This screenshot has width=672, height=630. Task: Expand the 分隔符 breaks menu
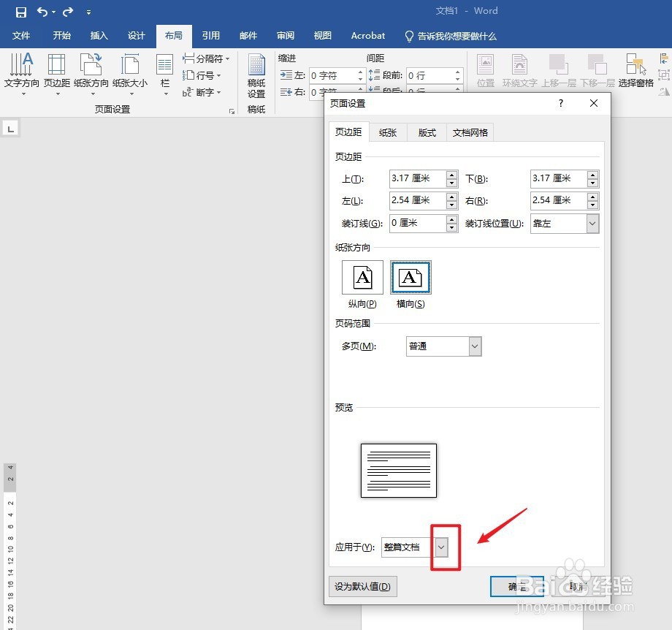(206, 58)
